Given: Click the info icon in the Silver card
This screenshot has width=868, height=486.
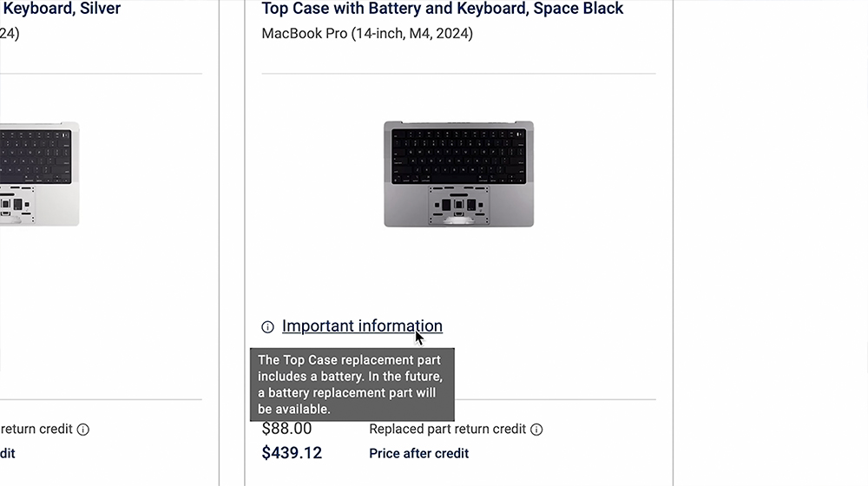Looking at the screenshot, I should click(x=83, y=430).
